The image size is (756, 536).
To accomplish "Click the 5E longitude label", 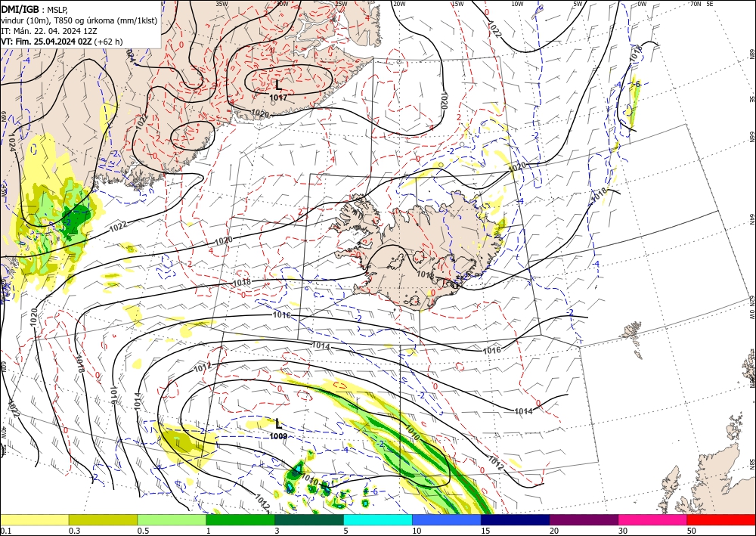I will point(710,4).
